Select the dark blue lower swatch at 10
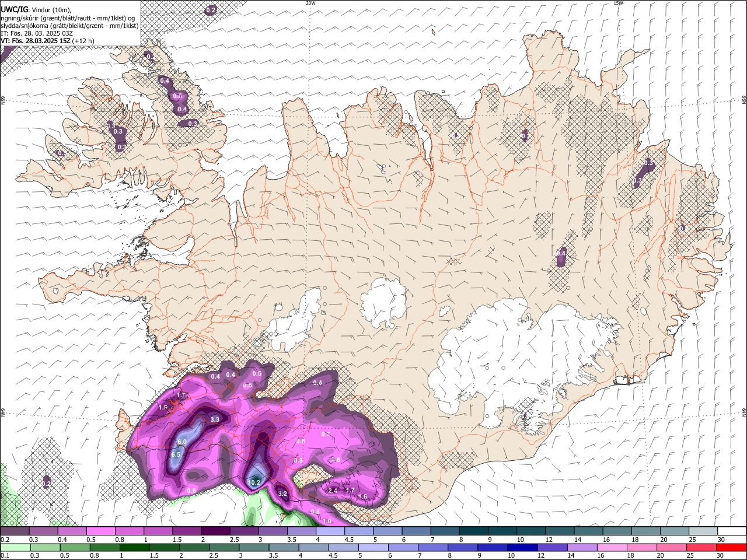 [522, 547]
